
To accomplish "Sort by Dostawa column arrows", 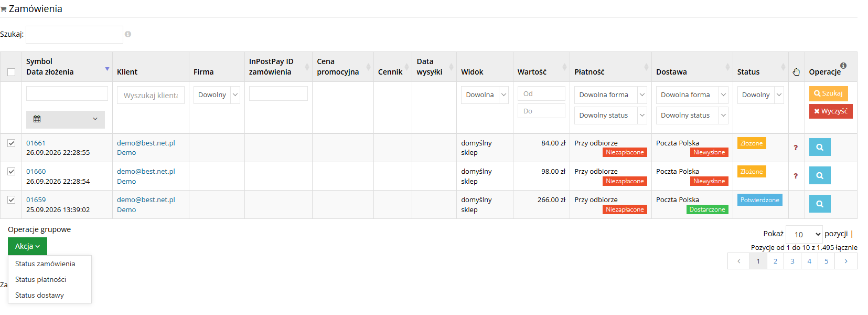I will pyautogui.click(x=727, y=67).
